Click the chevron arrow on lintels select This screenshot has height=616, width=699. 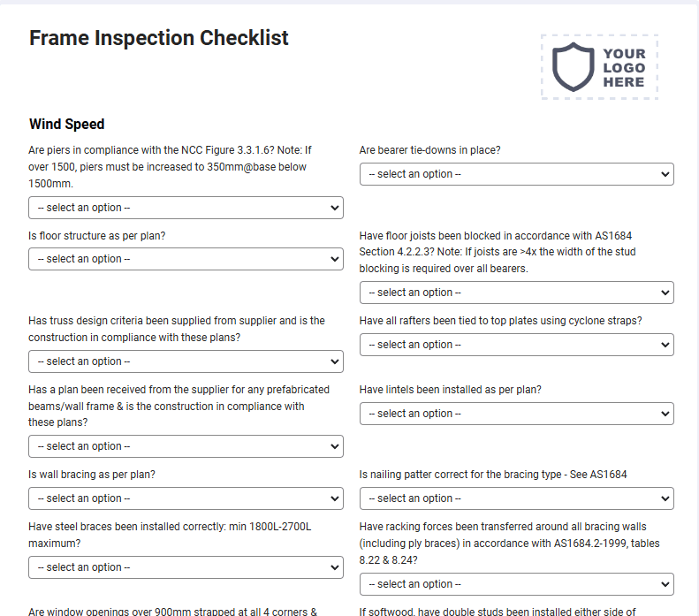click(x=665, y=414)
